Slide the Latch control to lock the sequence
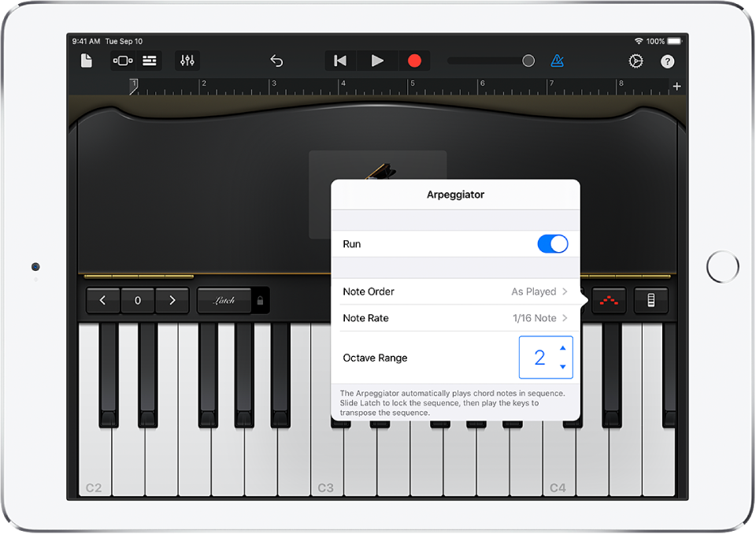This screenshot has height=534, width=756. tap(223, 300)
